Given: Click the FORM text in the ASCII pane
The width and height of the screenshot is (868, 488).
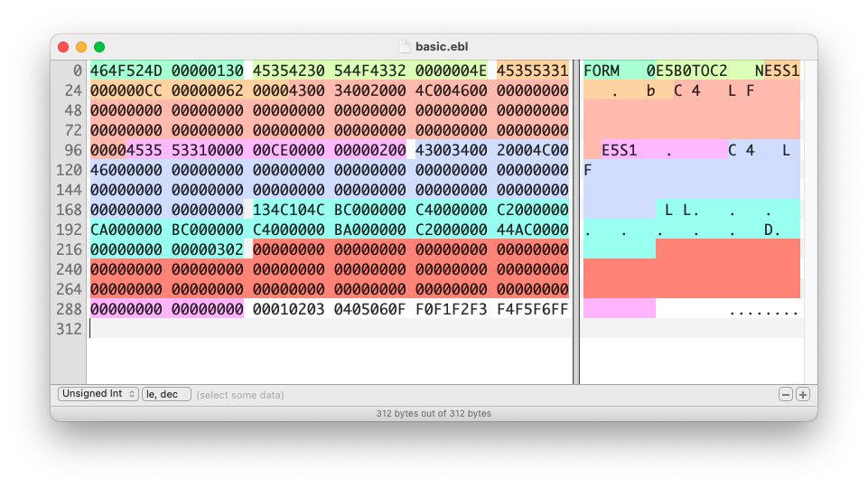Looking at the screenshot, I should click(602, 70).
